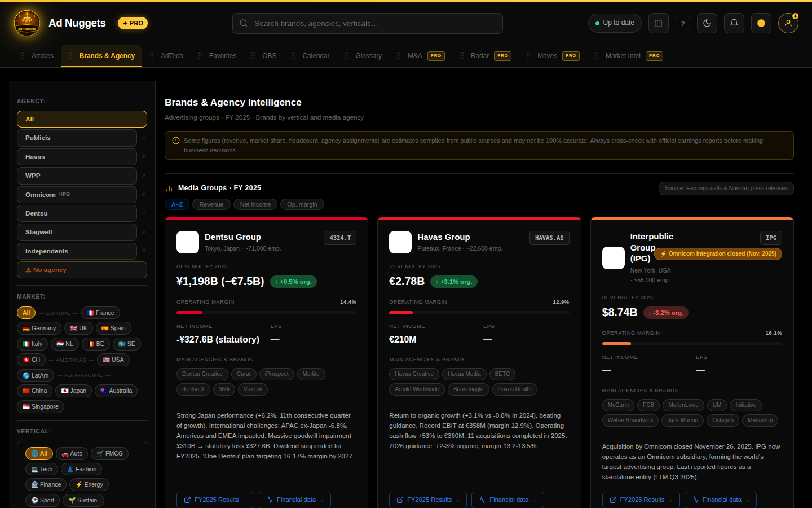Open user profile account icon

[788, 23]
